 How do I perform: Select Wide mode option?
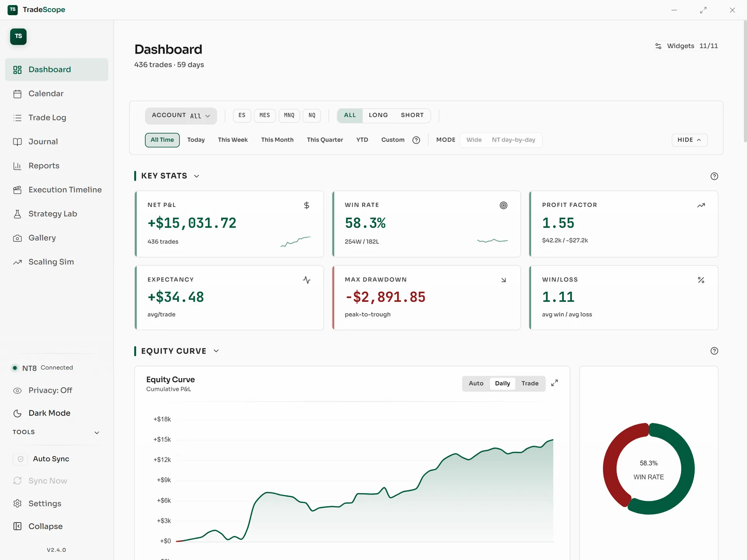[x=474, y=140]
